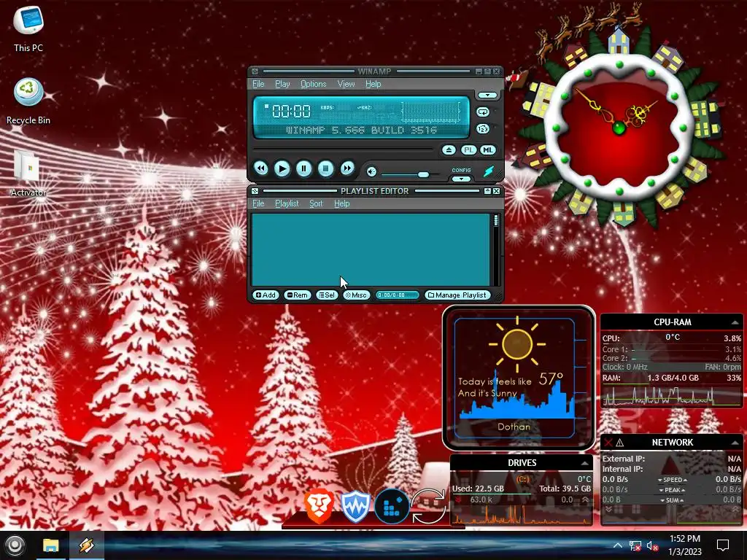747x560 pixels.
Task: Click the playlist Rem button
Action: [298, 295]
